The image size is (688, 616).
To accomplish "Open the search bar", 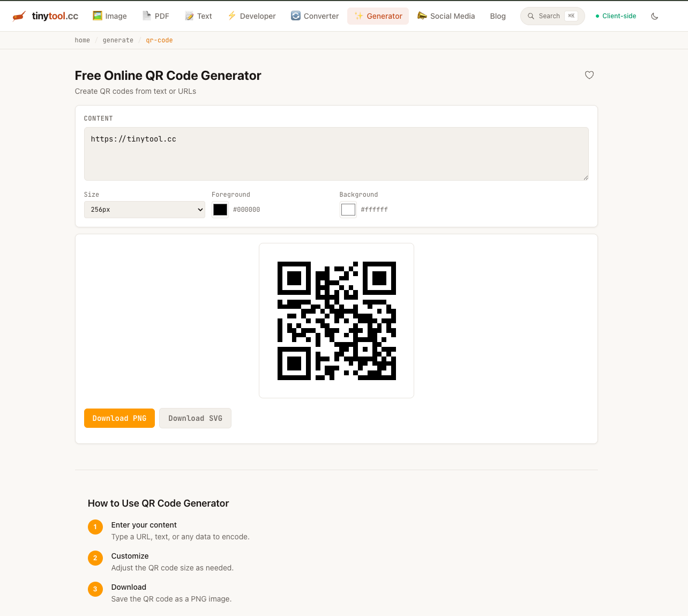I will click(x=552, y=16).
